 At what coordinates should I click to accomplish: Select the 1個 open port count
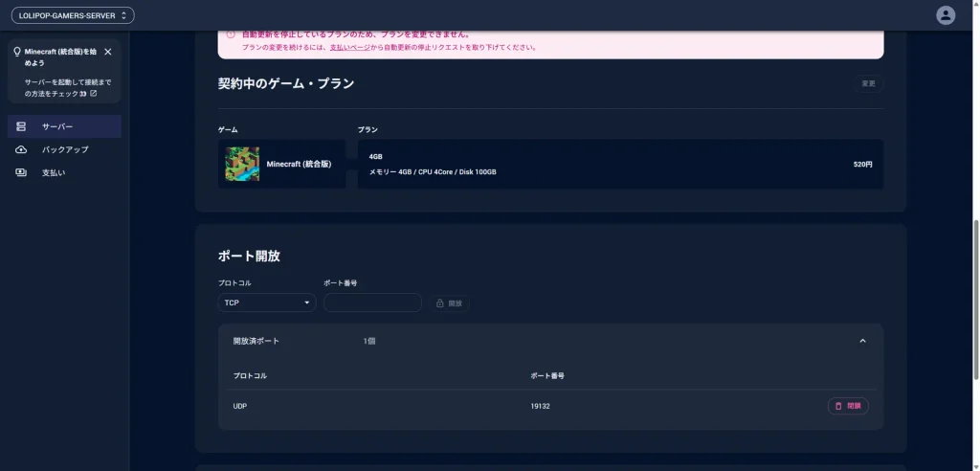pyautogui.click(x=369, y=341)
